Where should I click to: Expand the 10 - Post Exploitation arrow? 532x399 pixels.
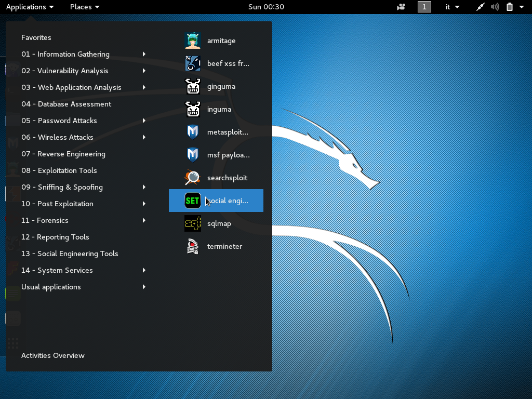[x=144, y=204]
